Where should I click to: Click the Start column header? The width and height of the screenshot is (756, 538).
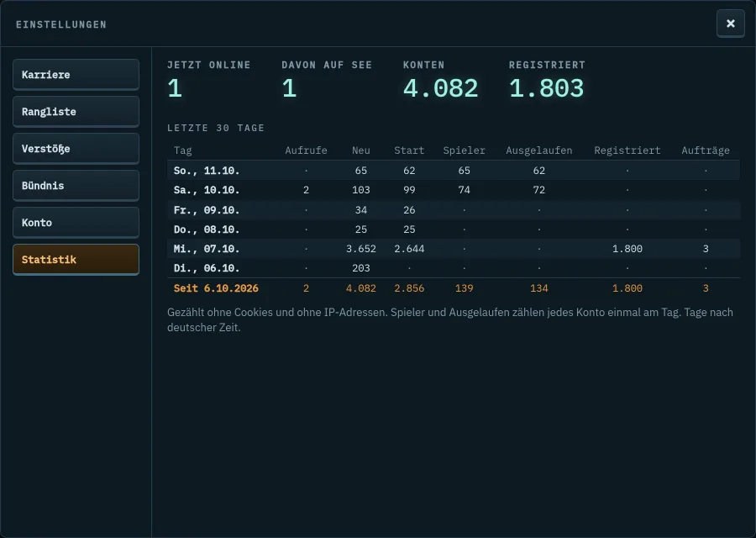(409, 150)
